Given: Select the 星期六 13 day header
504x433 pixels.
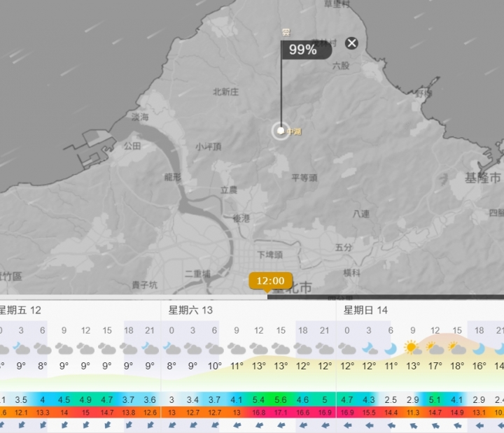Looking at the screenshot, I should click(190, 311).
